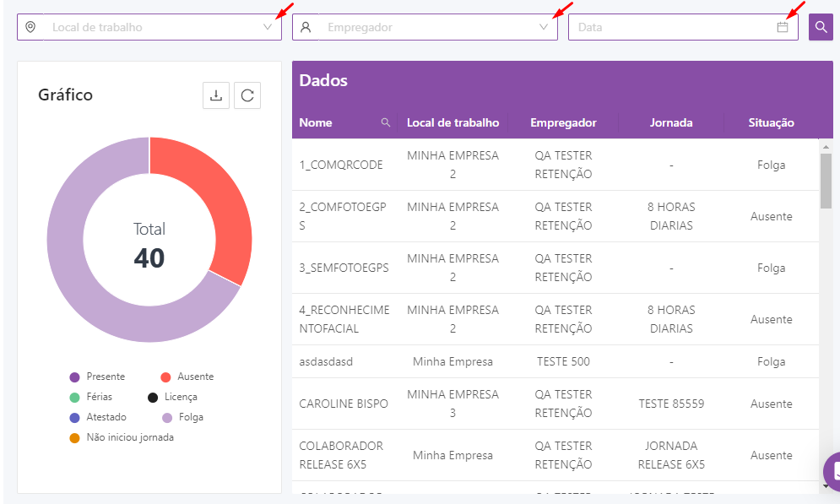Refresh the Gráfico chart

point(247,95)
